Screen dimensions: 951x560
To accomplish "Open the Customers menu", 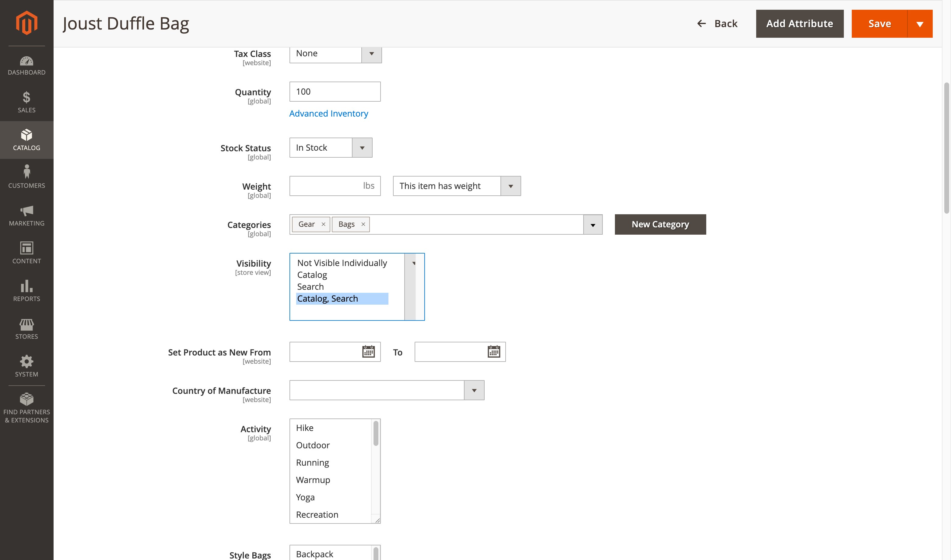I will tap(26, 178).
